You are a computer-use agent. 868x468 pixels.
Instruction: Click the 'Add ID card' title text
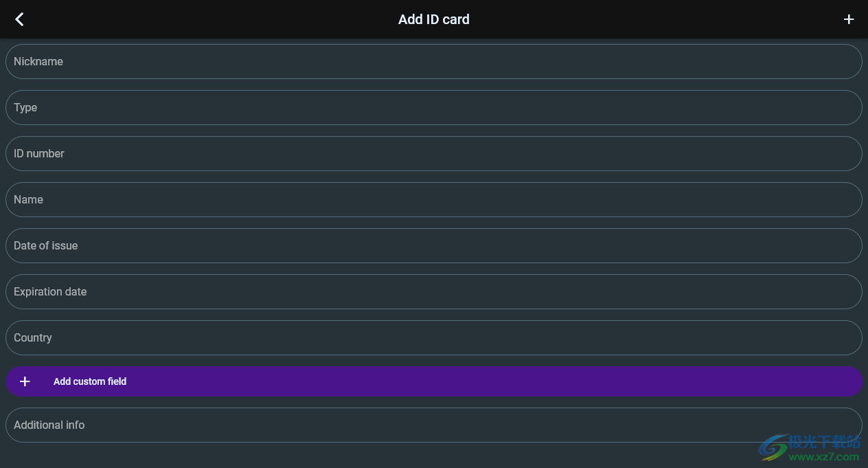433,19
